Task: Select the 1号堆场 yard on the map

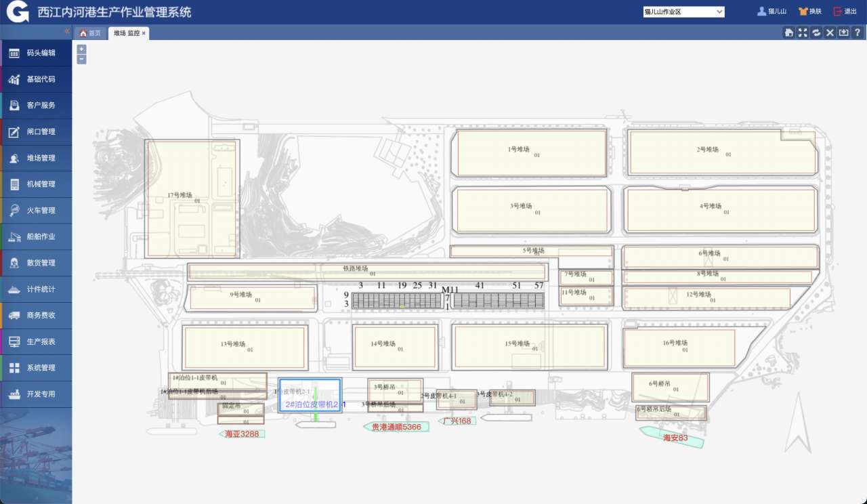Action: tap(531, 153)
